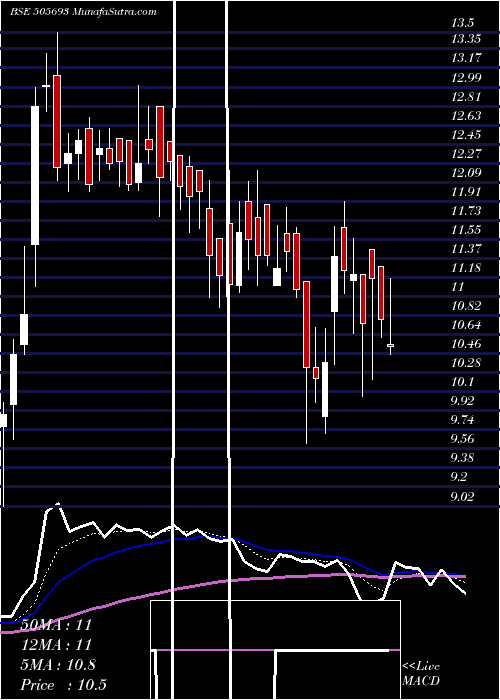Click the 10.28 price axis label

point(466,362)
